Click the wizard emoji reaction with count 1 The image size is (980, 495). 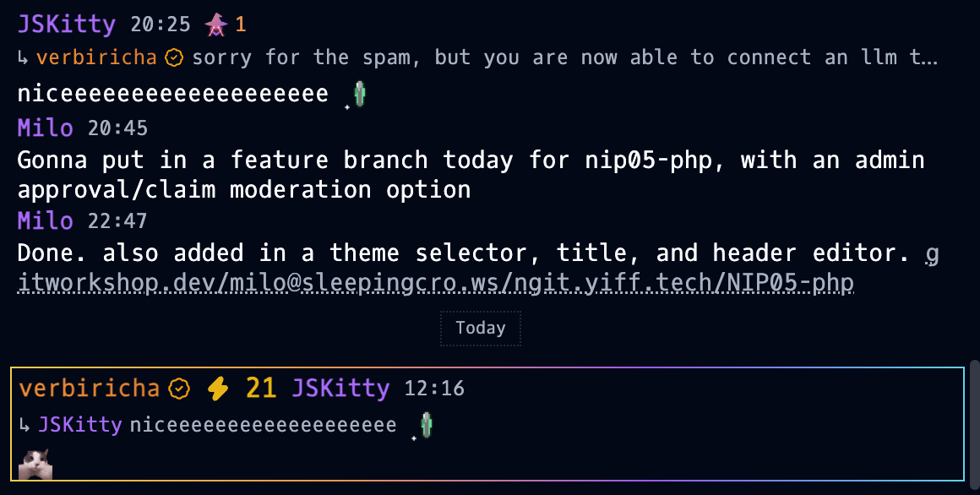tap(226, 25)
